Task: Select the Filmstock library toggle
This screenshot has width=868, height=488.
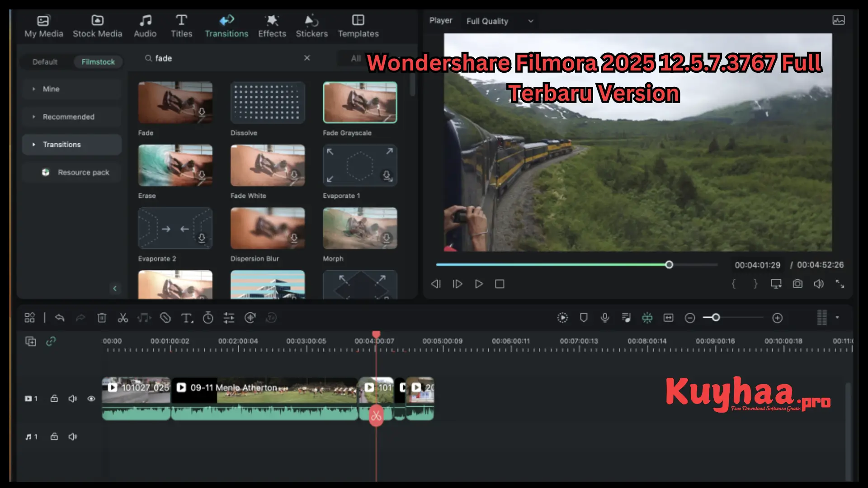Action: click(x=98, y=62)
